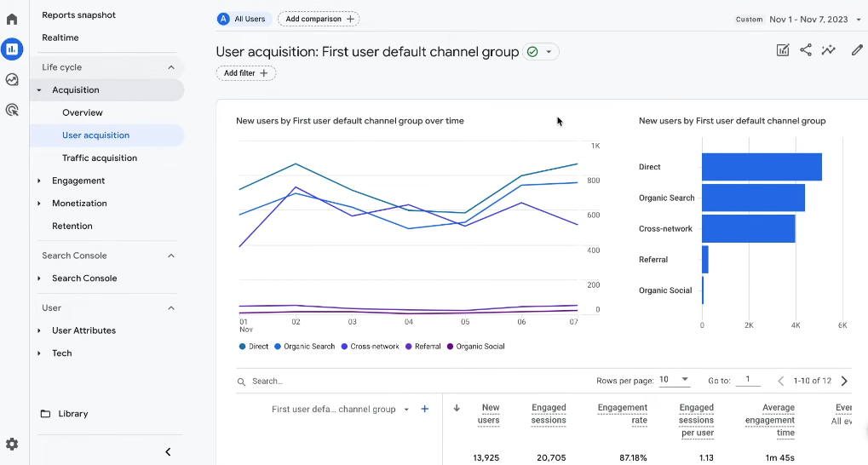
Task: Toggle the Organic Social legend entry
Action: point(475,347)
